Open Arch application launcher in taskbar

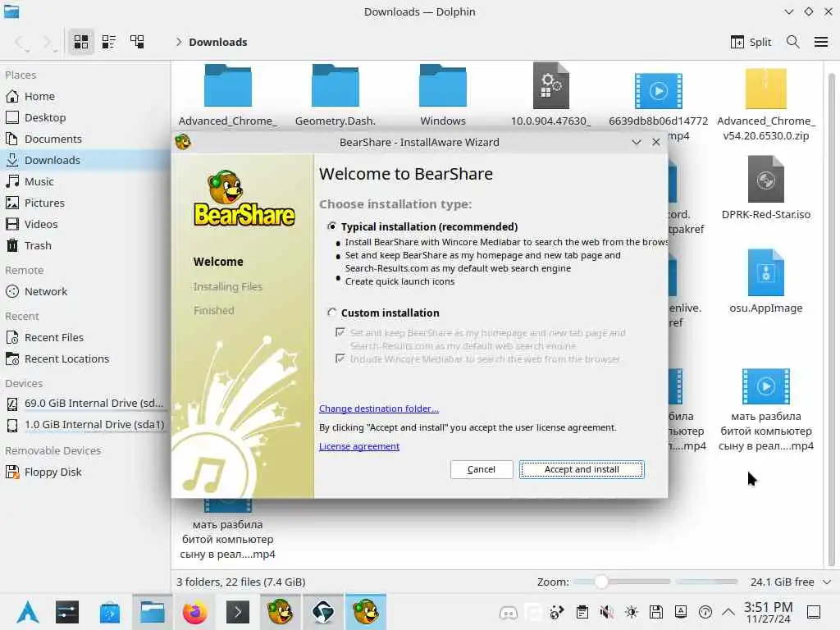(27, 612)
